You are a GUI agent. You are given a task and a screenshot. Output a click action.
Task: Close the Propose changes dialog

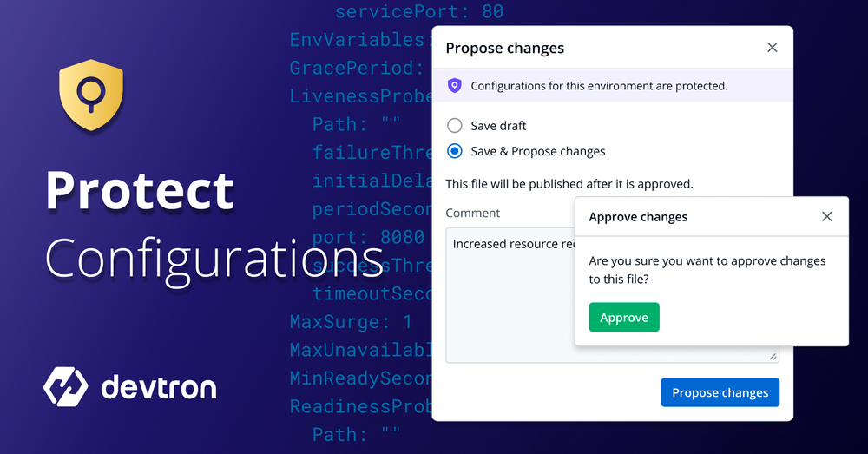tap(773, 48)
